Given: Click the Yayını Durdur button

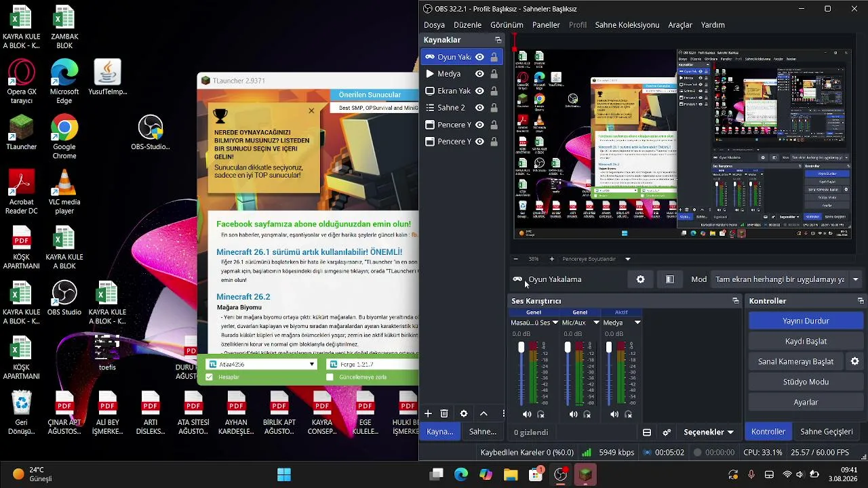Looking at the screenshot, I should [x=806, y=321].
